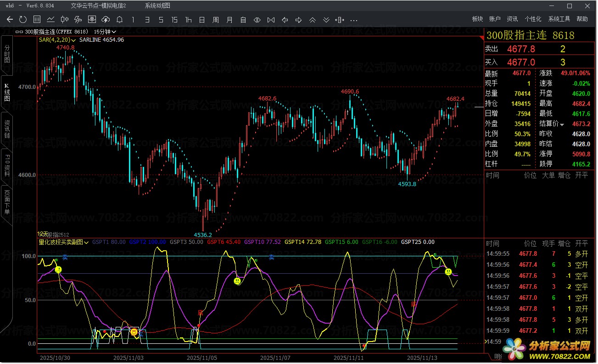Switch to the 分时图 side tab
The image size is (598, 364).
coord(7,54)
